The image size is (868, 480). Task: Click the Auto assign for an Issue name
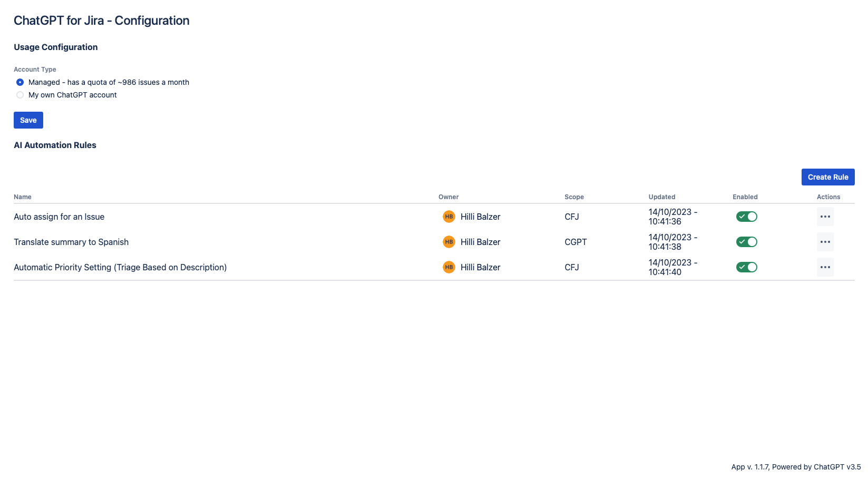pyautogui.click(x=59, y=217)
